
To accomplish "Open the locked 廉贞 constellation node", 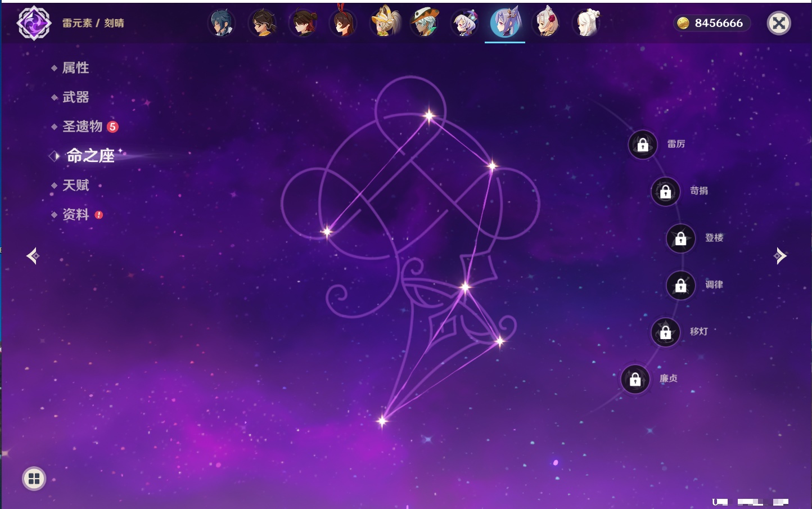I will click(x=635, y=379).
